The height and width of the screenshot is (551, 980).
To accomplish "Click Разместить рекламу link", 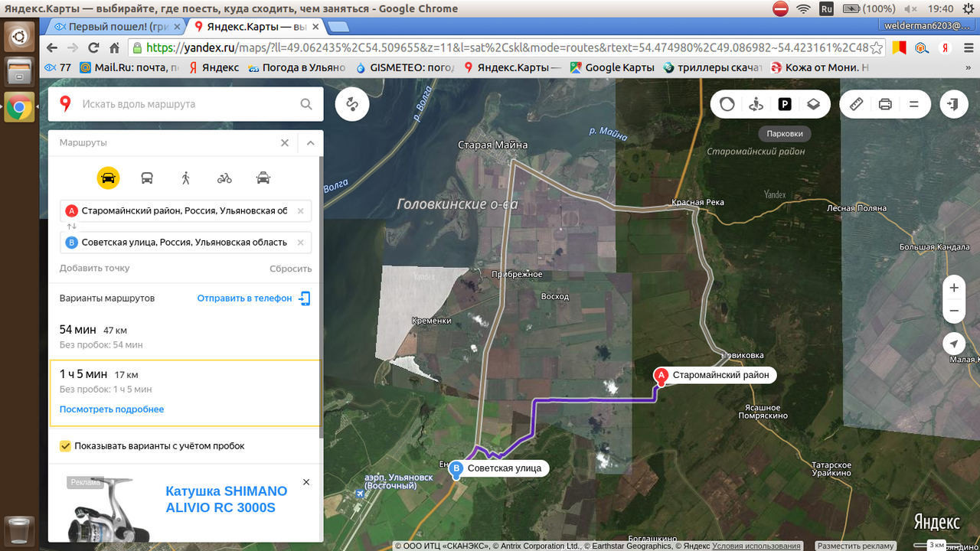I will (855, 546).
